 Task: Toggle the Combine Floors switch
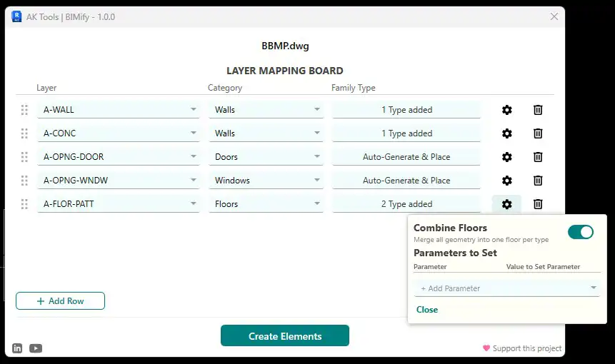tap(580, 232)
